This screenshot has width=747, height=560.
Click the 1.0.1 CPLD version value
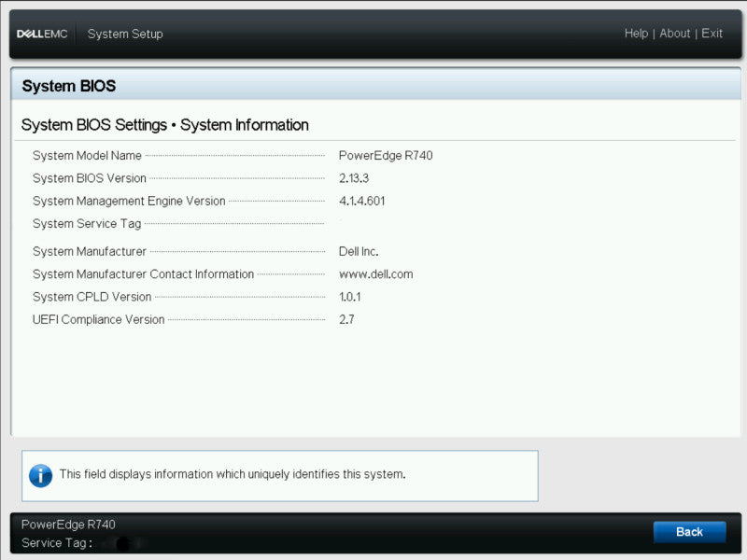(349, 297)
